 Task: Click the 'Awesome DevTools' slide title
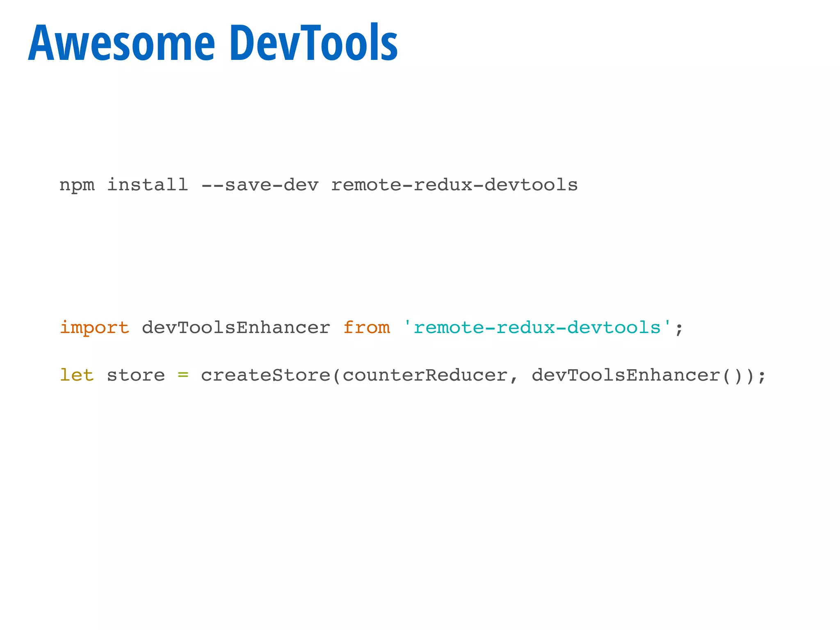click(213, 43)
